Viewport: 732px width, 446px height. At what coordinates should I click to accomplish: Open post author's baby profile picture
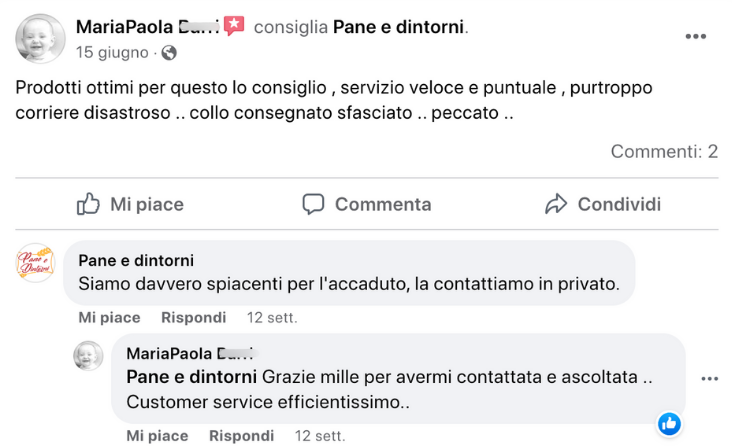coord(40,37)
